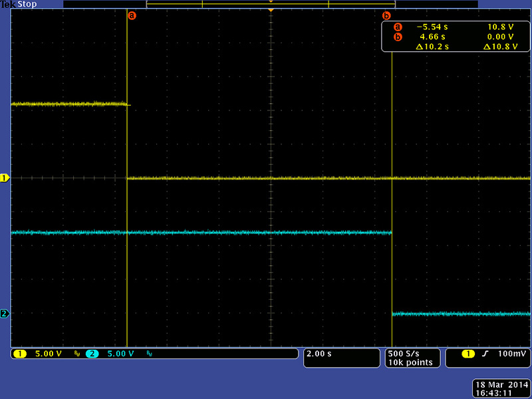Click the 100mV trigger level readout
Screen dimensions: 532x399
tap(511, 354)
